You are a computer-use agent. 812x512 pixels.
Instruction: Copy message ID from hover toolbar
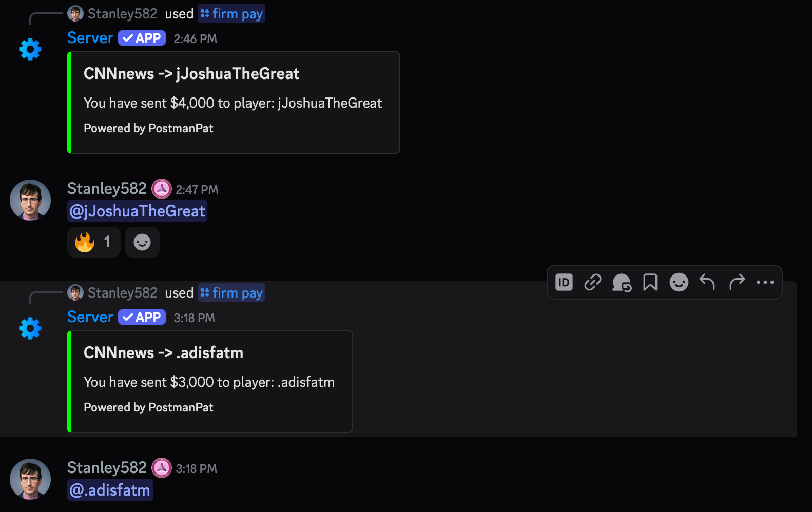(564, 282)
